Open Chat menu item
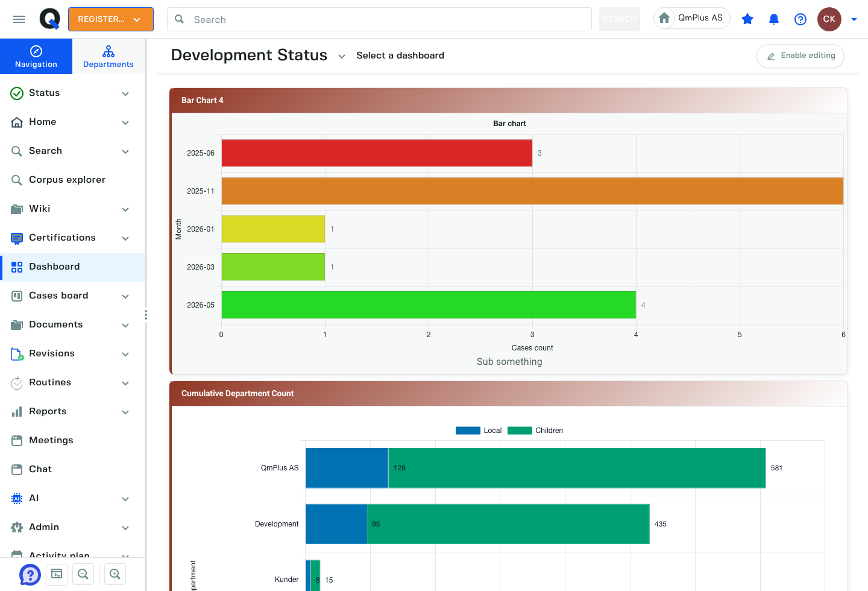868x591 pixels. 72,469
